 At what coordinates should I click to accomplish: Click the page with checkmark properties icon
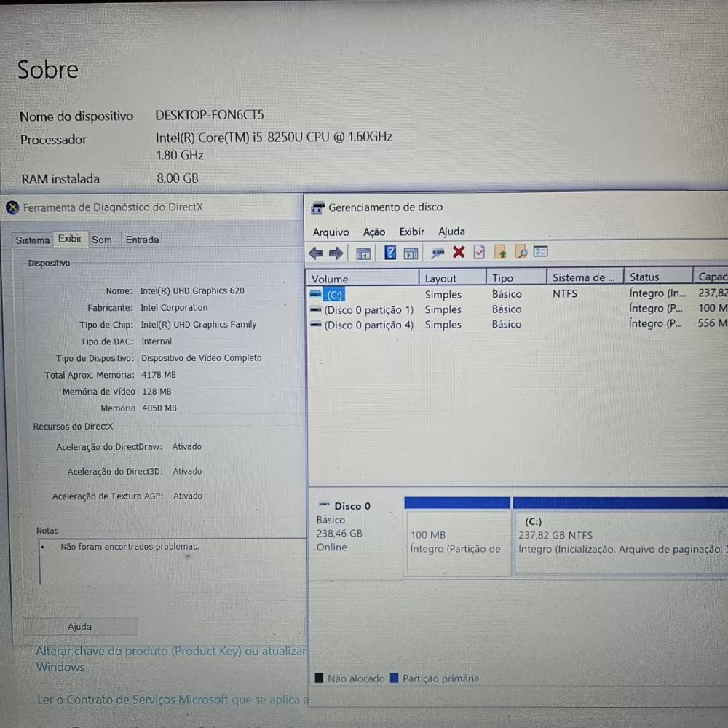pyautogui.click(x=479, y=252)
